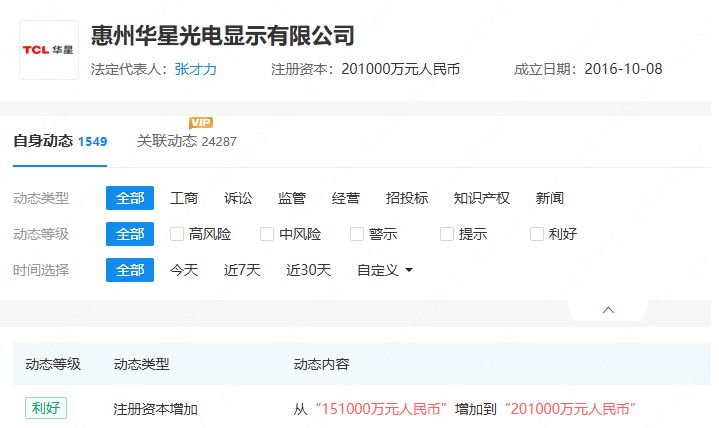Select 全部 in 动态类型 row
The width and height of the screenshot is (719, 428).
coord(130,198)
